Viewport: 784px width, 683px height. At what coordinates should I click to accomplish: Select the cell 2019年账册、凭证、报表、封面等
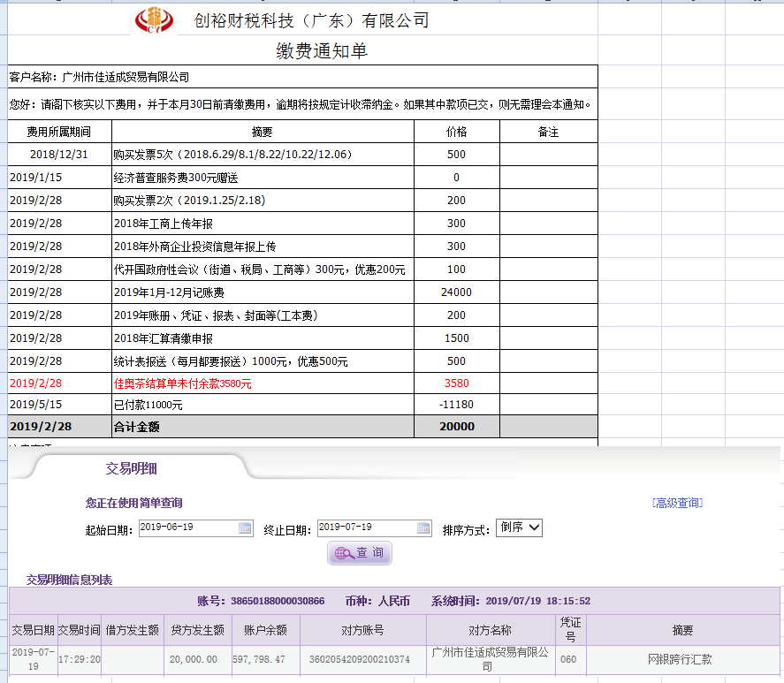(263, 315)
